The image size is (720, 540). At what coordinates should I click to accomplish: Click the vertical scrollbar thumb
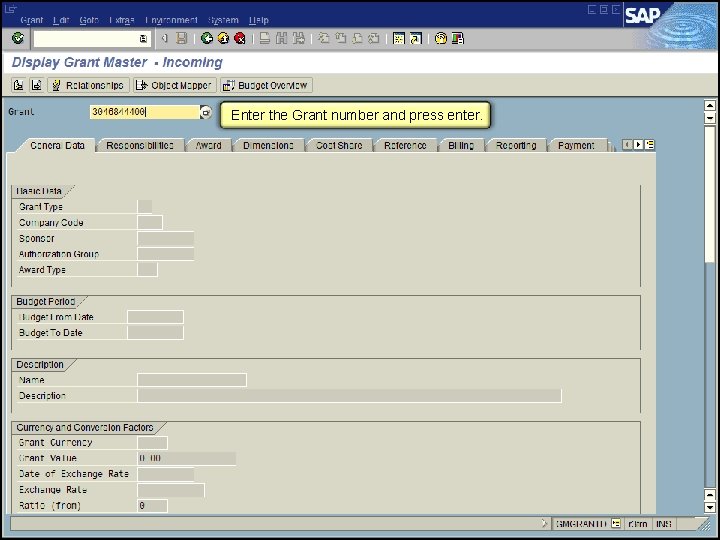pyautogui.click(x=710, y=193)
